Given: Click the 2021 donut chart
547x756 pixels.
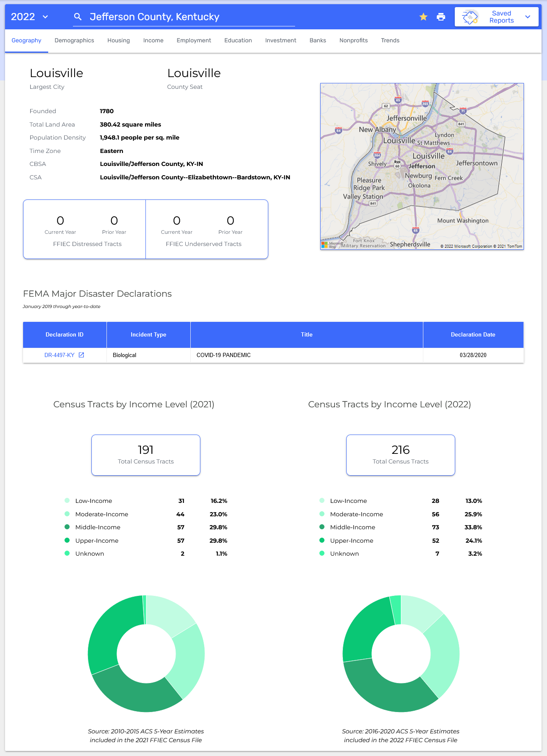Looking at the screenshot, I should 146,653.
